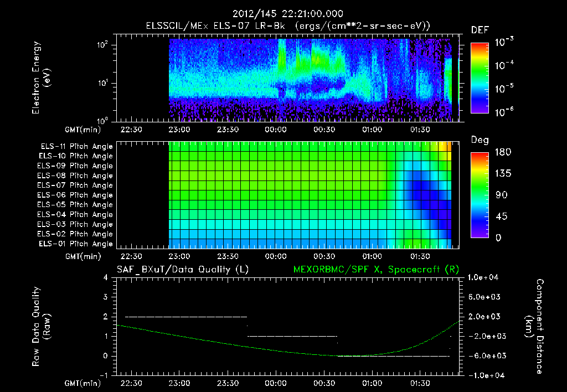Click the 10^-6 tick on DEF scale
Image resolution: width=567 pixels, height=392 pixels.
point(504,112)
